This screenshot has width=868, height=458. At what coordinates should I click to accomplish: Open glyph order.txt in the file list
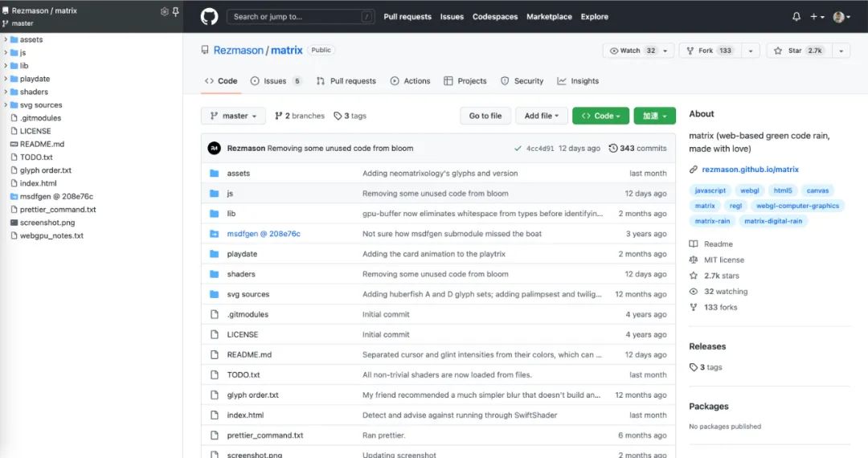click(252, 395)
